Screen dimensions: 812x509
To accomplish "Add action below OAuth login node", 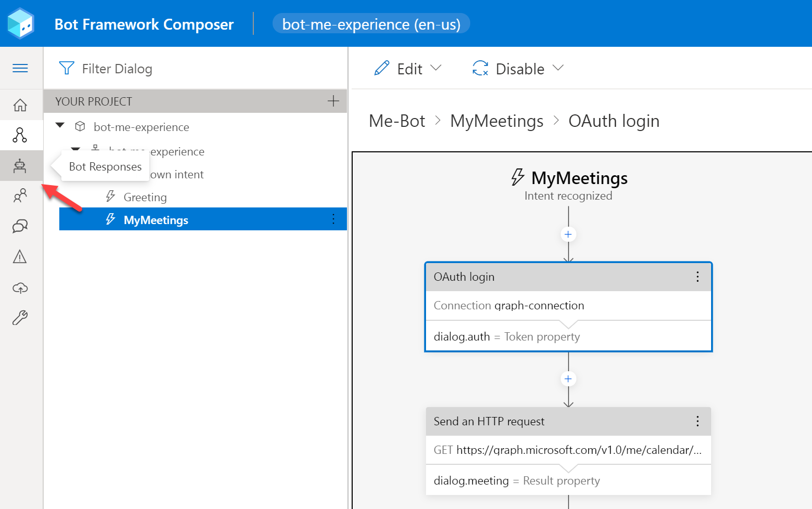I will pyautogui.click(x=568, y=379).
